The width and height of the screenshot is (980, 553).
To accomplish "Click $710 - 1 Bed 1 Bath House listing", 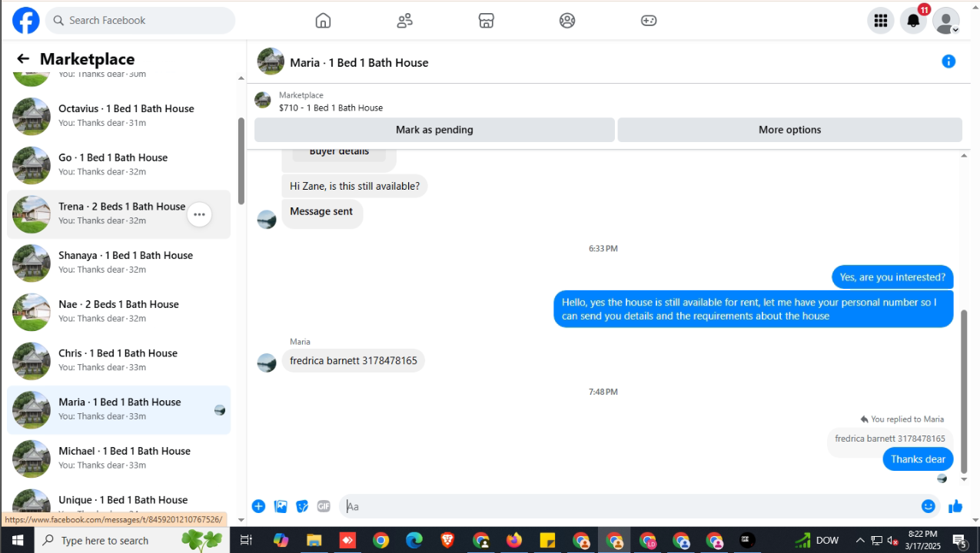I will 331,108.
